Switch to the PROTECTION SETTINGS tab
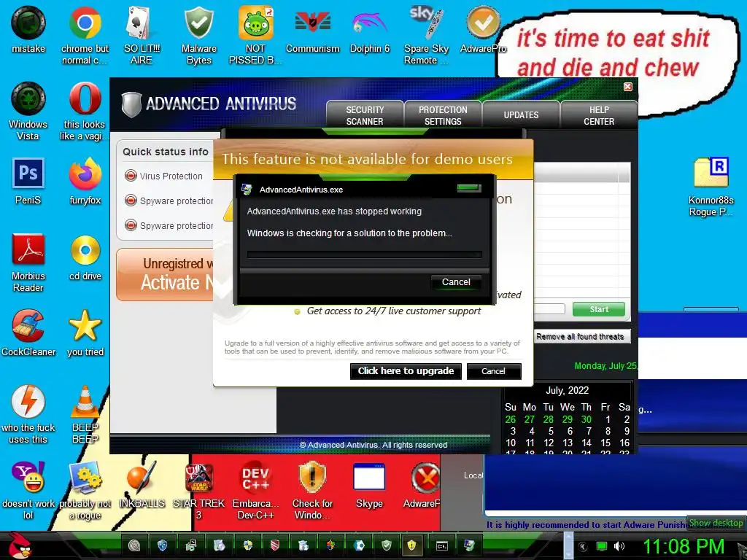 coord(443,115)
